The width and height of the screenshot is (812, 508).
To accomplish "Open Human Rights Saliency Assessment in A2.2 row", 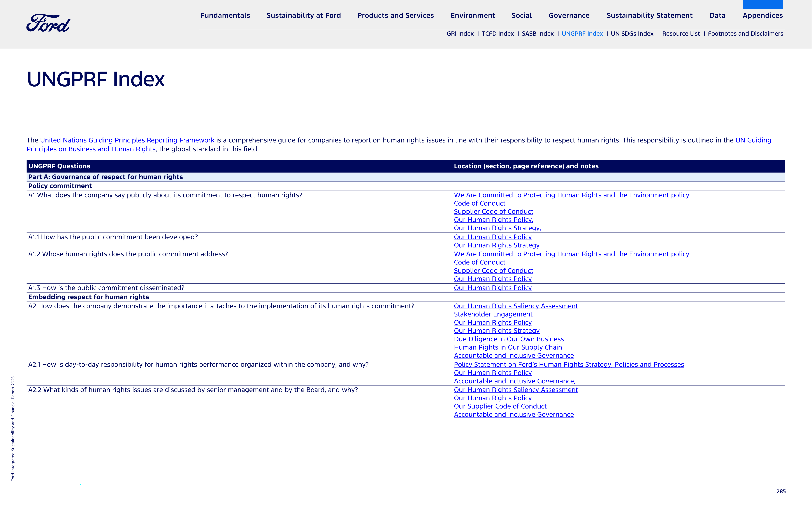I will [x=516, y=390].
